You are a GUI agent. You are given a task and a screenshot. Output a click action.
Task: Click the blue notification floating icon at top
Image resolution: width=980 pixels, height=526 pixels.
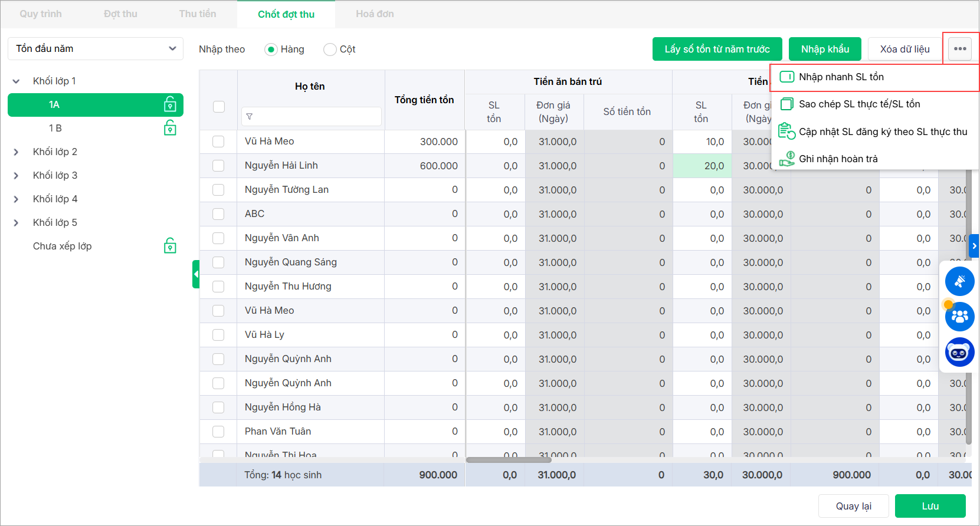point(959,281)
